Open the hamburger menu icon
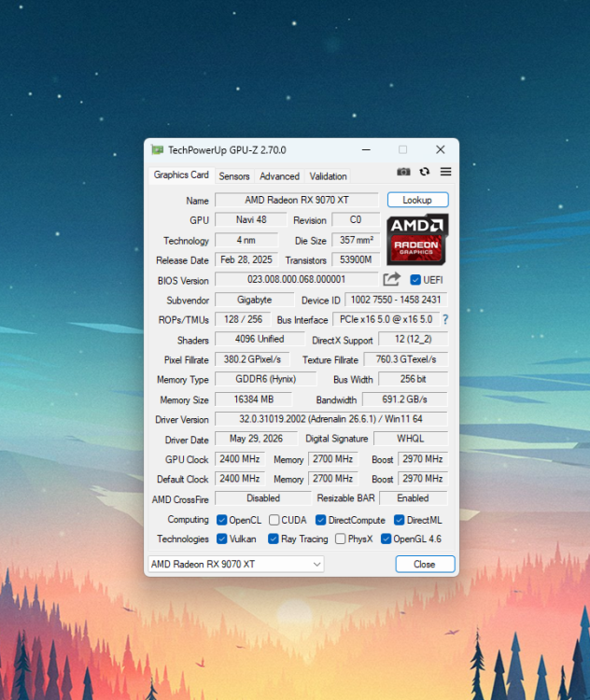590x700 pixels. 445,172
